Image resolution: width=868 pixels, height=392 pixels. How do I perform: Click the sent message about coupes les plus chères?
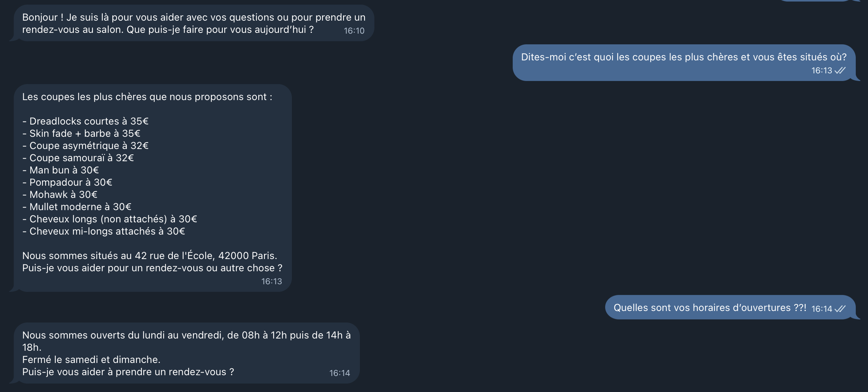[x=684, y=63]
